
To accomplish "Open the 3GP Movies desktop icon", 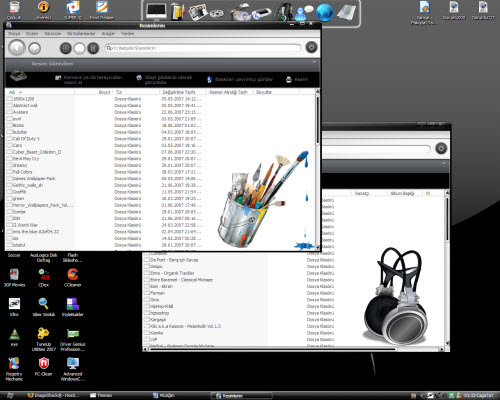I will [x=14, y=277].
